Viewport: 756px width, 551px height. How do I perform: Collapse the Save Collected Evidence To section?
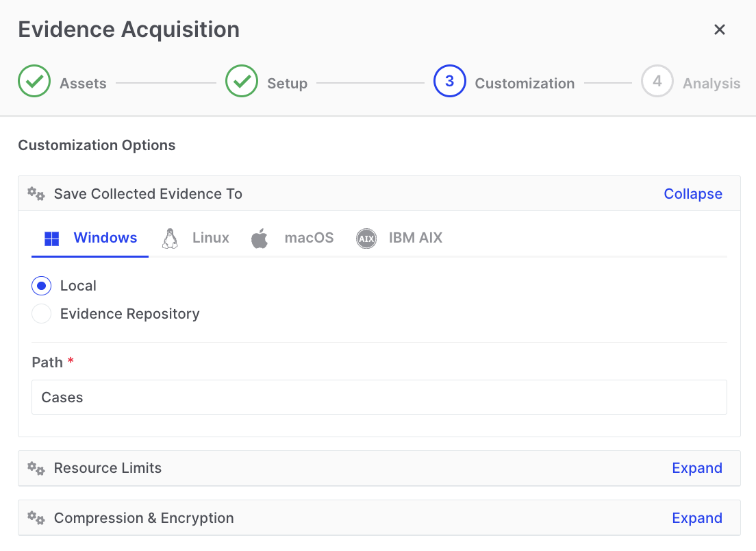pyautogui.click(x=692, y=194)
